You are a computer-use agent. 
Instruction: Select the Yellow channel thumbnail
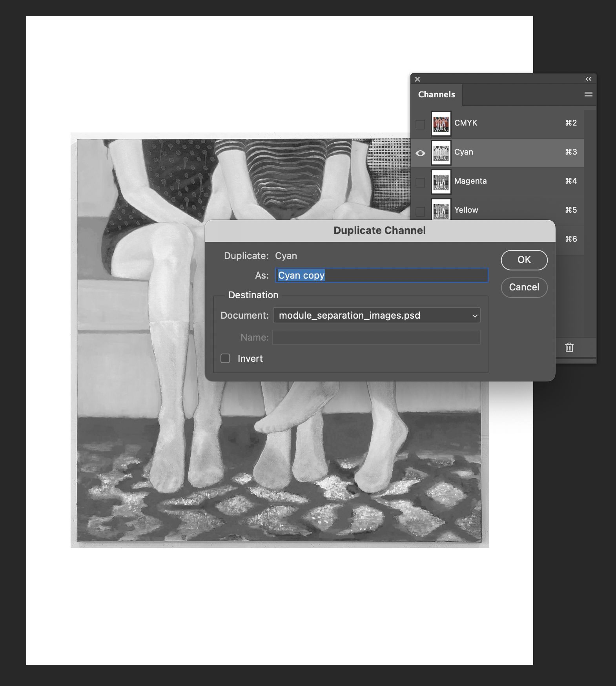coord(441,210)
